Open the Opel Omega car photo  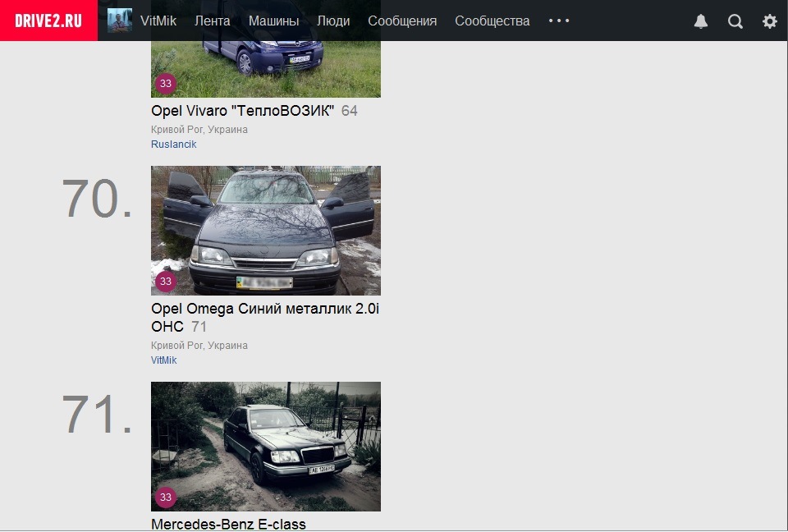(266, 231)
